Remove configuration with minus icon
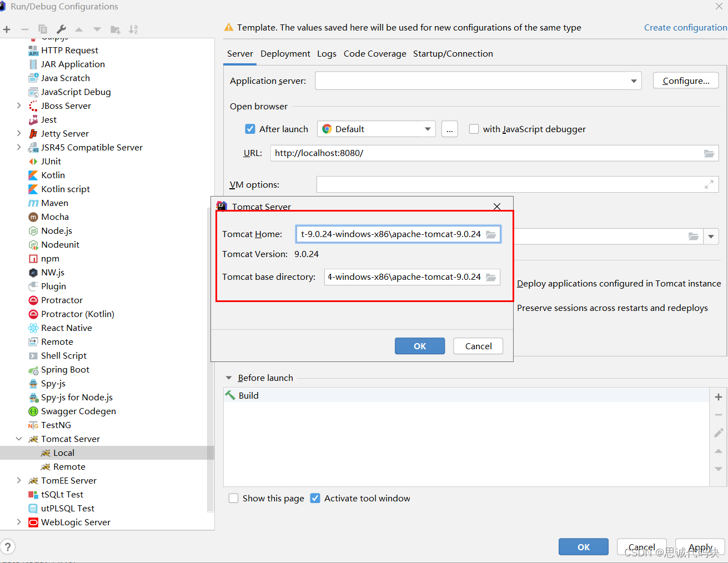This screenshot has width=728, height=563. [x=25, y=29]
